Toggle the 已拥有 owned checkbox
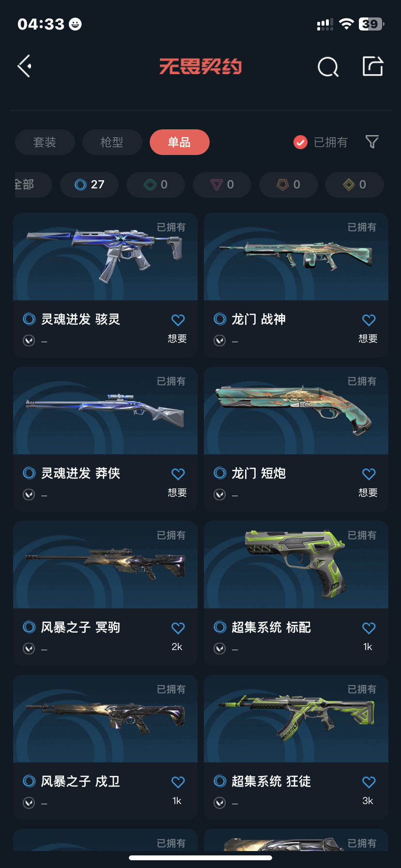Screen dimensions: 401x868 [x=301, y=142]
